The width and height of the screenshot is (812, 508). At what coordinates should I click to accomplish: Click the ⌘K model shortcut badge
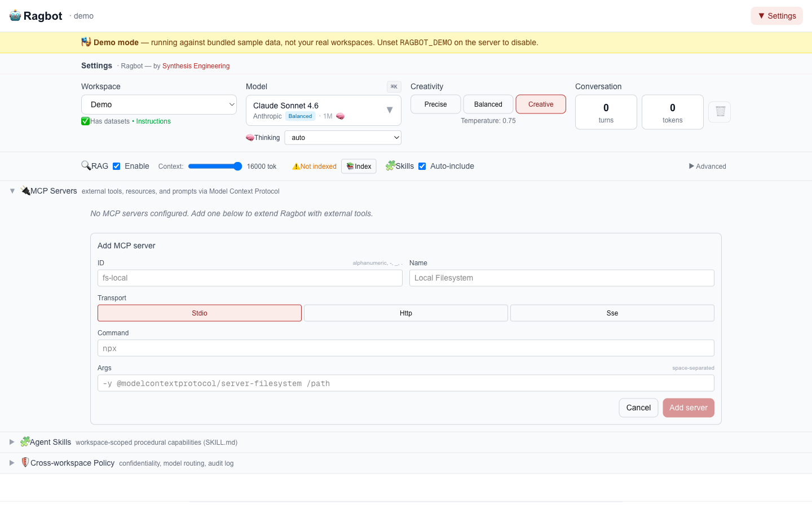[x=394, y=86]
